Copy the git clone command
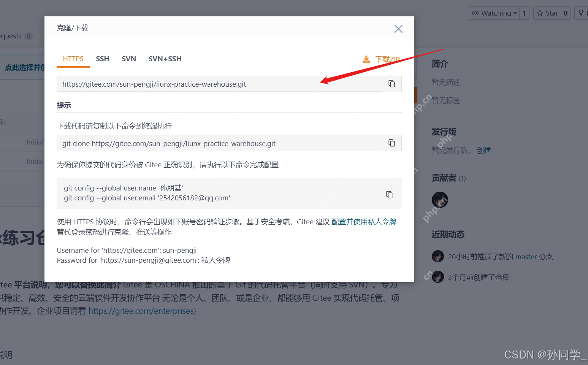Viewport: 588px width, 365px height. point(391,143)
